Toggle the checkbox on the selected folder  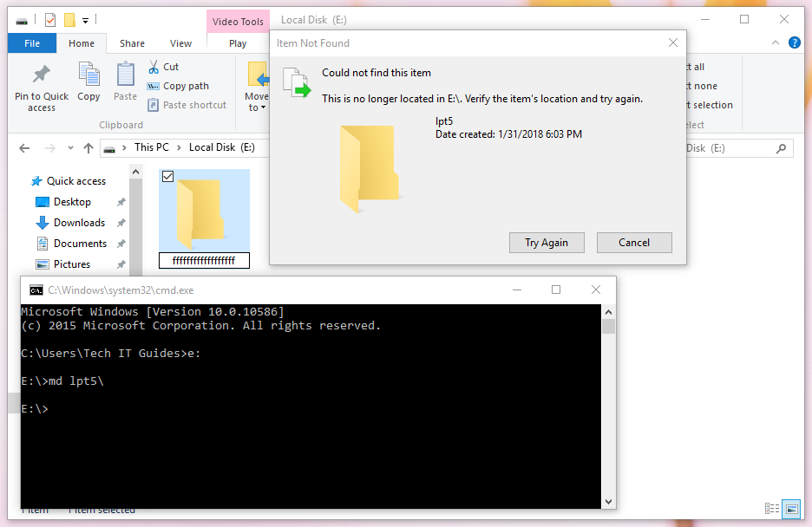click(167, 176)
